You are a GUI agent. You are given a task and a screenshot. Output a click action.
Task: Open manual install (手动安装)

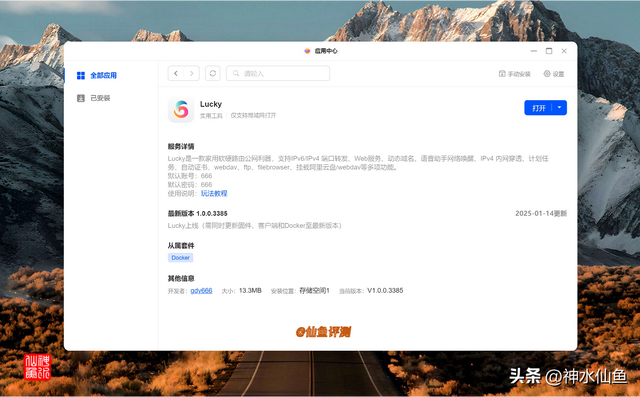click(x=514, y=74)
